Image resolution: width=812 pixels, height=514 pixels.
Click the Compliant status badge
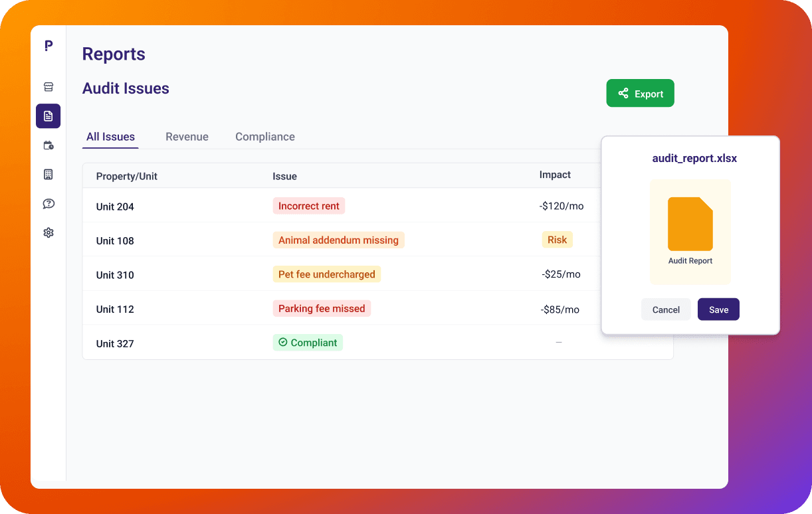click(x=308, y=343)
